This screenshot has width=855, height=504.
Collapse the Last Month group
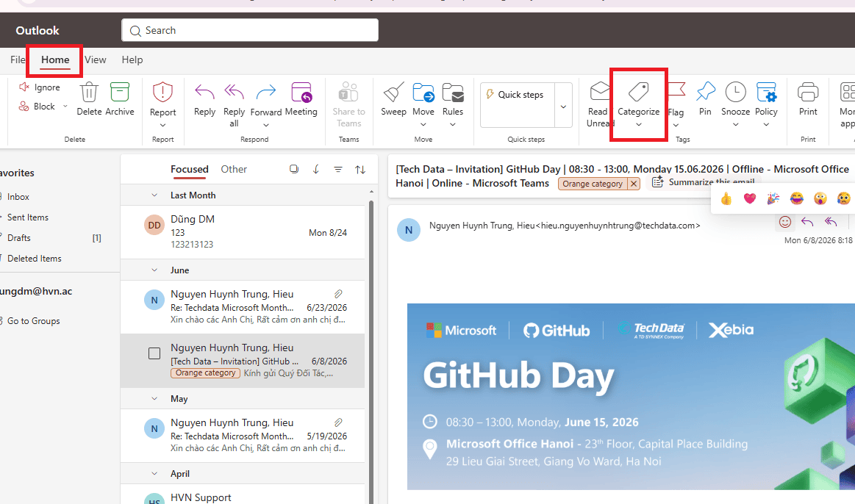(x=154, y=195)
